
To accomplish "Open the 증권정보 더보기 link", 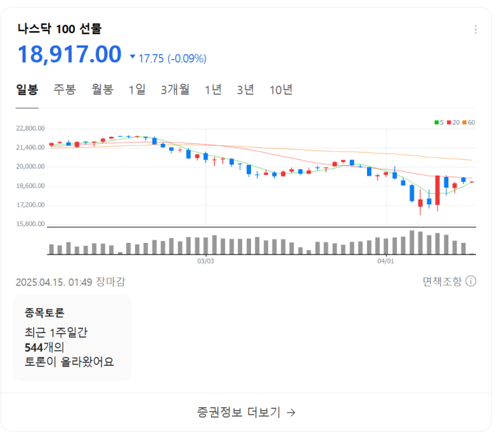I will pos(237,412).
